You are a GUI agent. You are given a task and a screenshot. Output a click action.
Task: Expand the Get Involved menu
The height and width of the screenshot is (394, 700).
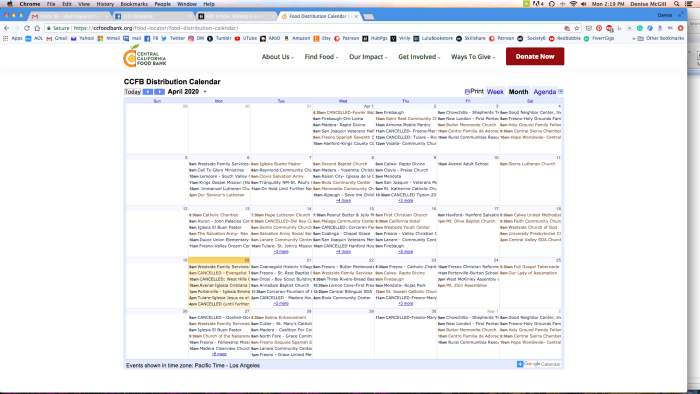click(x=419, y=57)
